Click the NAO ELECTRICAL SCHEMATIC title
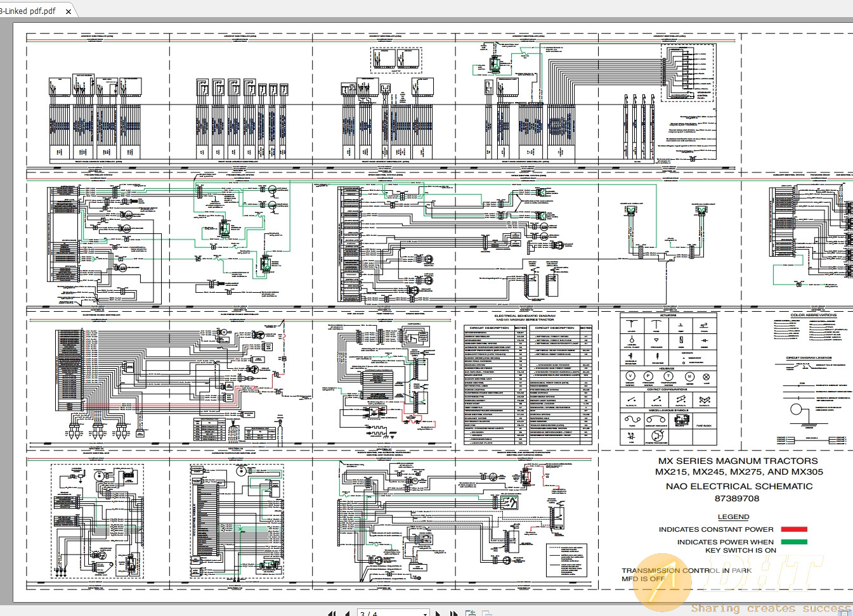 point(739,486)
